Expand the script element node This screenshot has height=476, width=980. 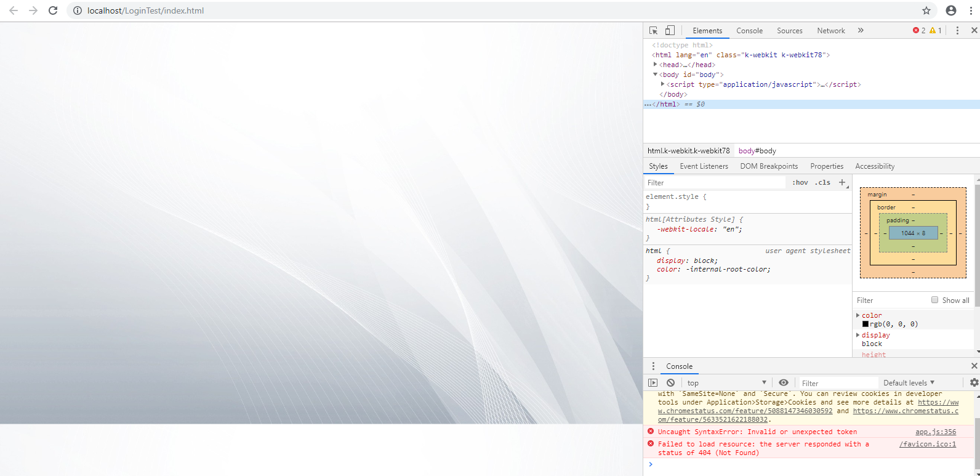coord(663,84)
